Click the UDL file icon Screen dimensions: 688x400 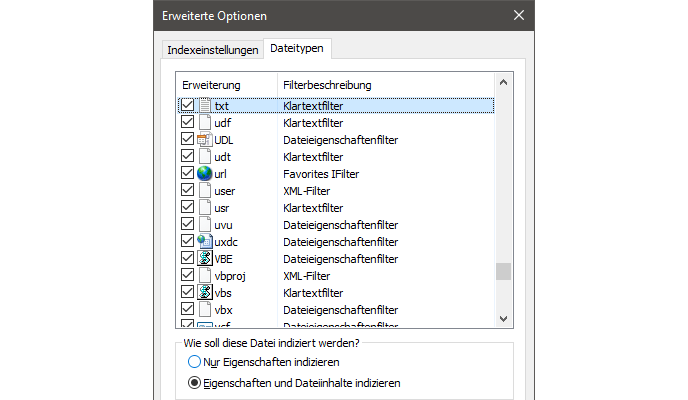click(205, 140)
